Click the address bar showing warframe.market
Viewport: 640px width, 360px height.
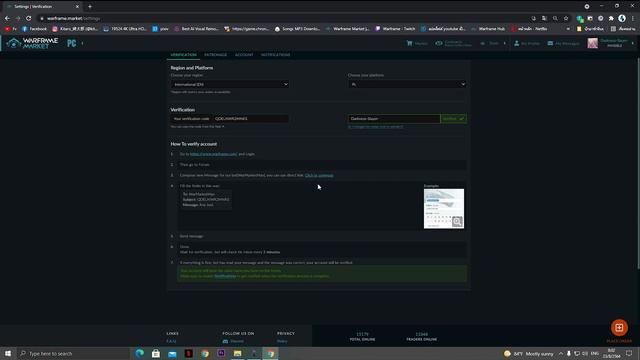282,18
